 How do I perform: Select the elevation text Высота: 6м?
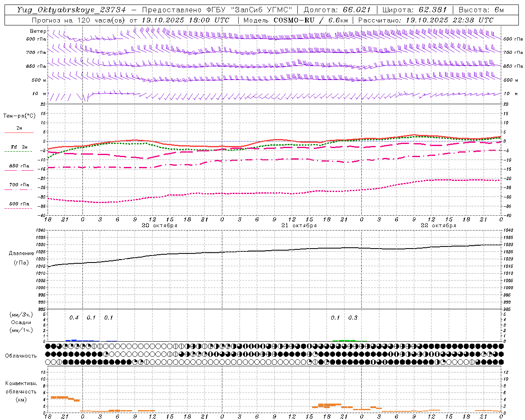(x=481, y=10)
